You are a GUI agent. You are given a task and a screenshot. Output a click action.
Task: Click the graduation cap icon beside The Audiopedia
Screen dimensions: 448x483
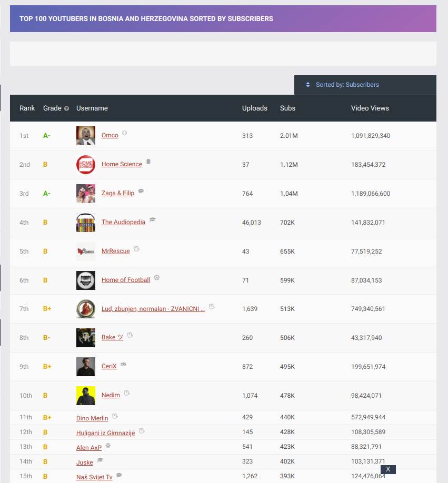point(152,220)
